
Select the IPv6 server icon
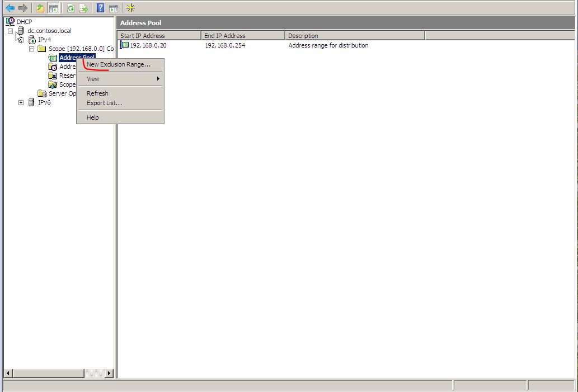coord(32,102)
